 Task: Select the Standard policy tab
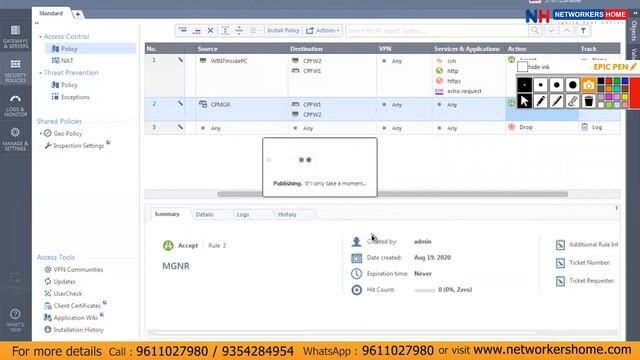pos(51,13)
